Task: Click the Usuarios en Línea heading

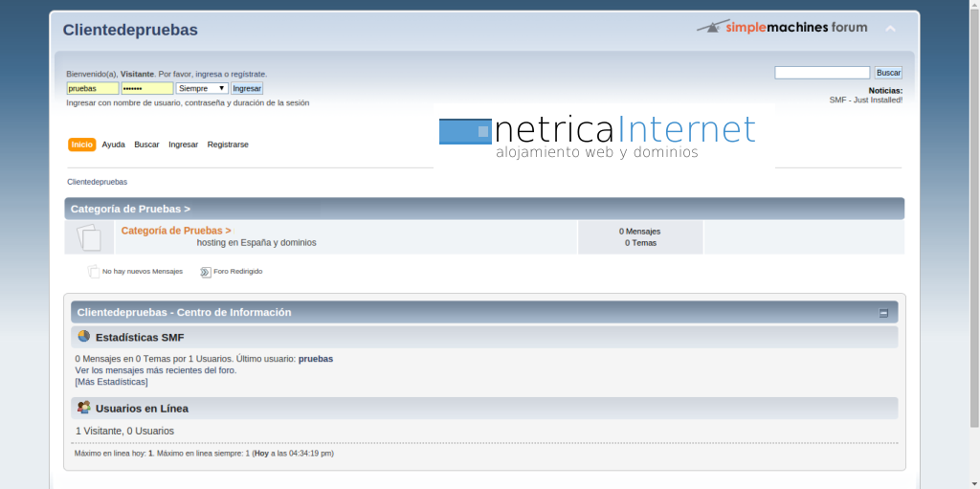Action: click(x=142, y=409)
